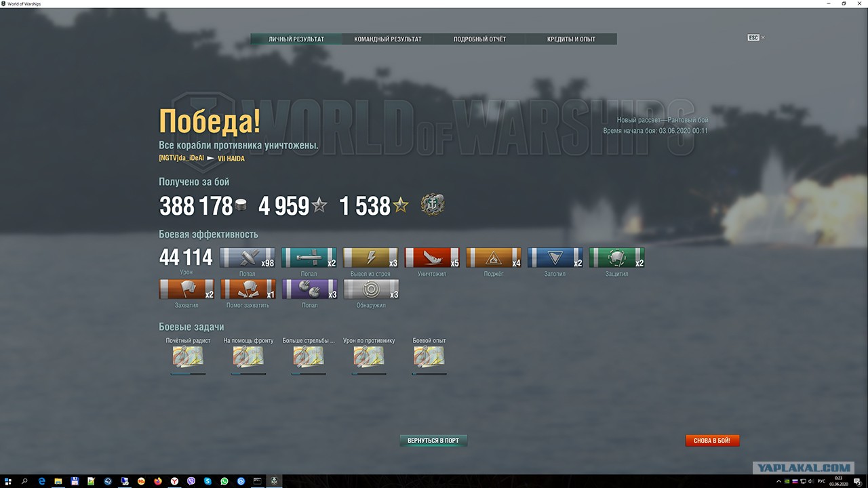Open Viber from the taskbar

(191, 481)
